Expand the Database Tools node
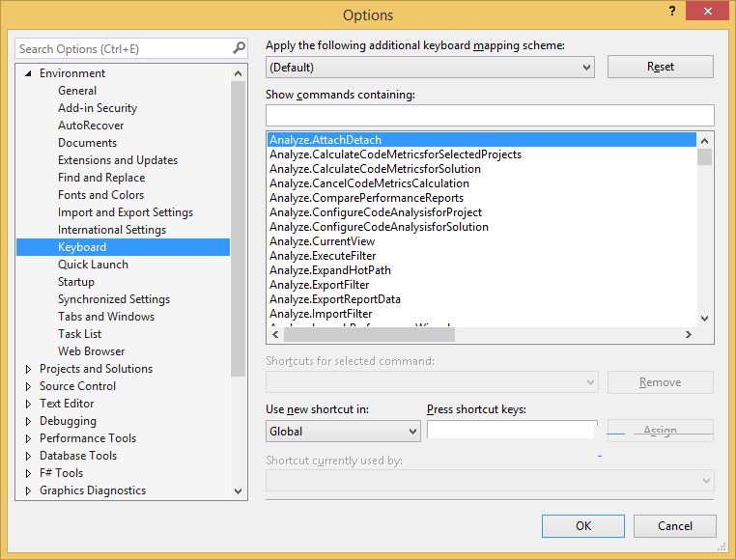Screen dimensions: 736x560 (28, 456)
